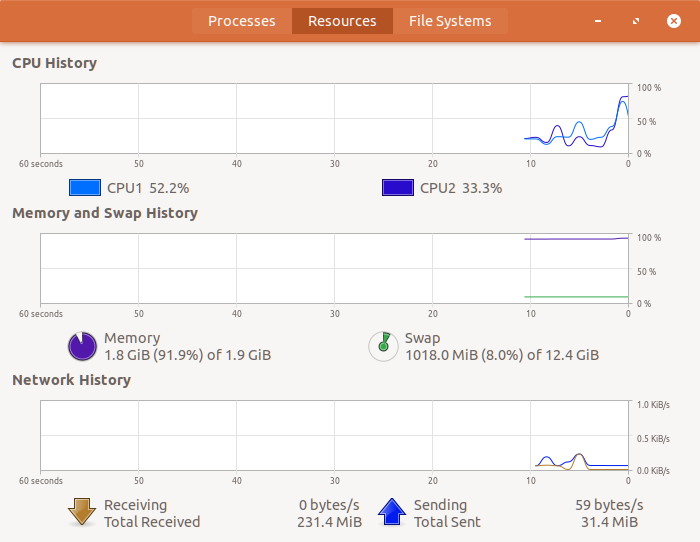Click the purple Memory pie chart icon

(82, 346)
